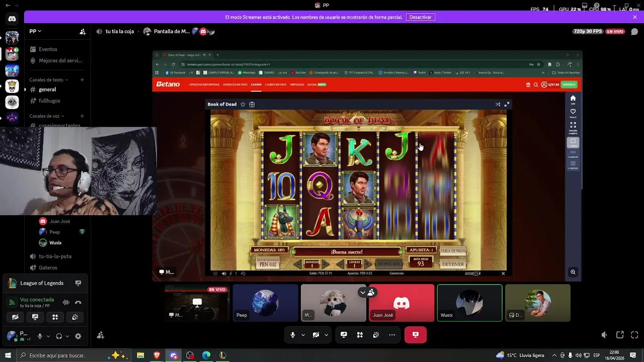Click taskbar search box
Image resolution: width=644 pixels, height=362 pixels.
(73, 355)
